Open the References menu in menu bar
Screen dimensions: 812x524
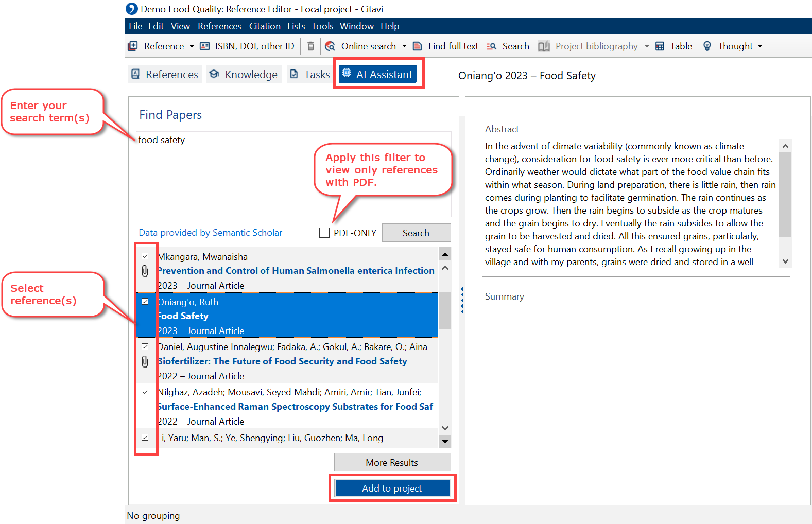pyautogui.click(x=219, y=26)
